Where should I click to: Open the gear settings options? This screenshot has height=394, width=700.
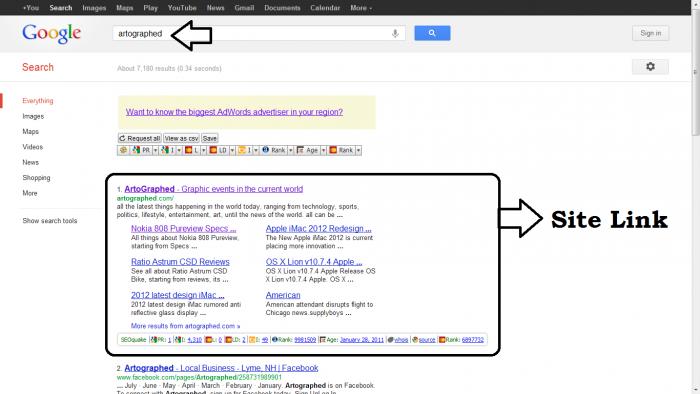[x=650, y=66]
